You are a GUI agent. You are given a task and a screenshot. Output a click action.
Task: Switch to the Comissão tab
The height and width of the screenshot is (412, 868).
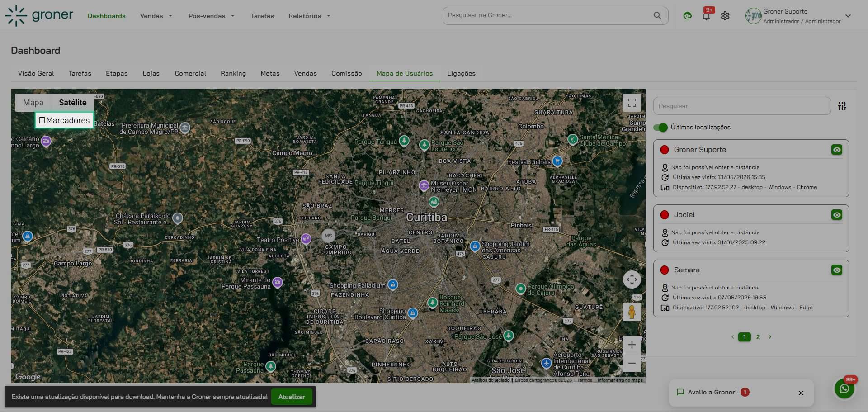click(346, 73)
